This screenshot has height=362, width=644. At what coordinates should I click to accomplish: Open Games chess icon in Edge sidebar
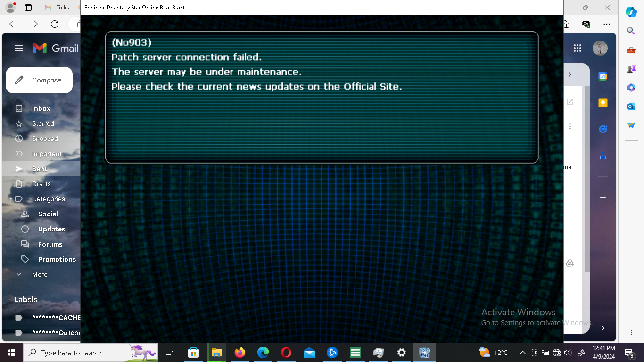click(x=631, y=69)
